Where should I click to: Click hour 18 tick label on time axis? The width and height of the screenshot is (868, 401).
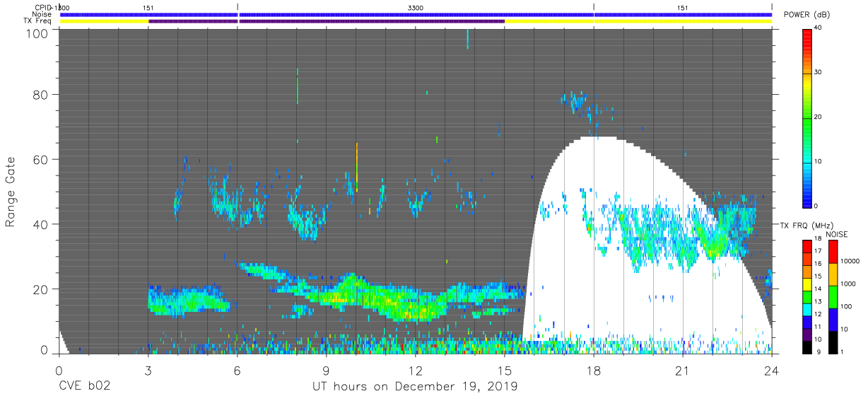pos(594,370)
